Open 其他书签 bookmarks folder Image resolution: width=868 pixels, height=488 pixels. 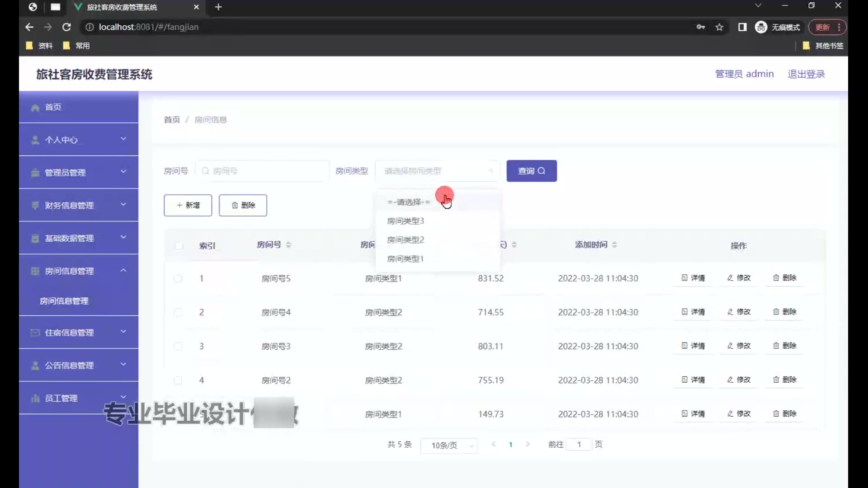823,46
